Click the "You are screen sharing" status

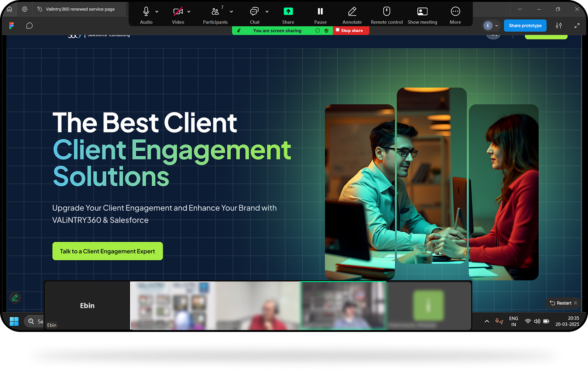tap(277, 31)
